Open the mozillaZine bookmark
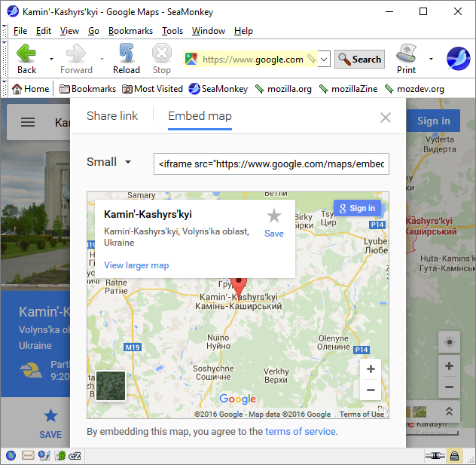Image resolution: width=476 pixels, height=465 pixels. (348, 89)
